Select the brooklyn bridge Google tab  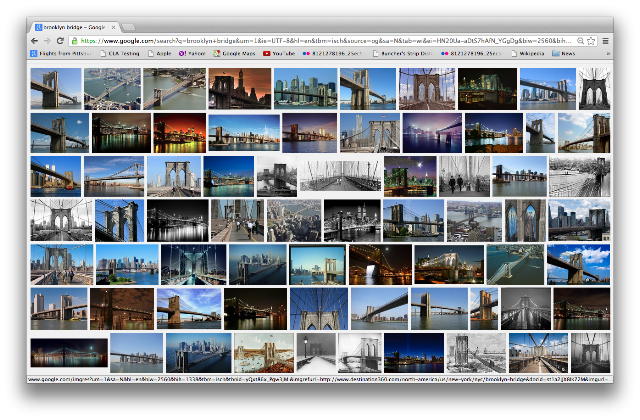(74, 27)
